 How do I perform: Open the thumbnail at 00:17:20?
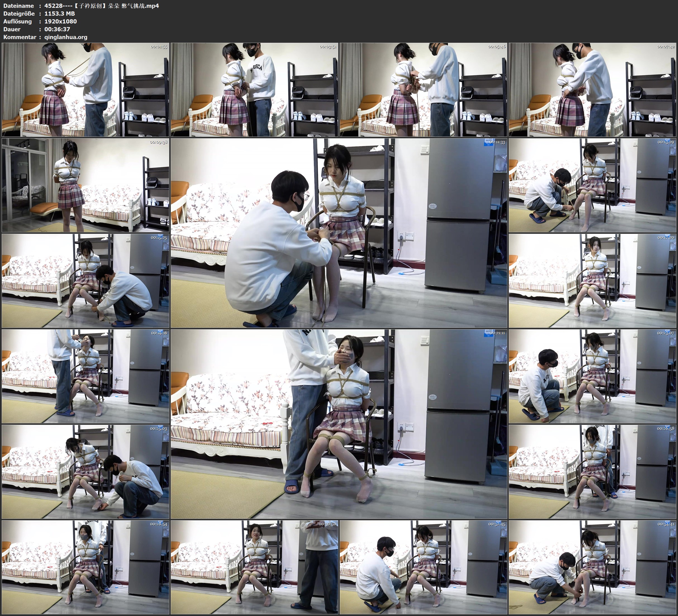(x=592, y=280)
